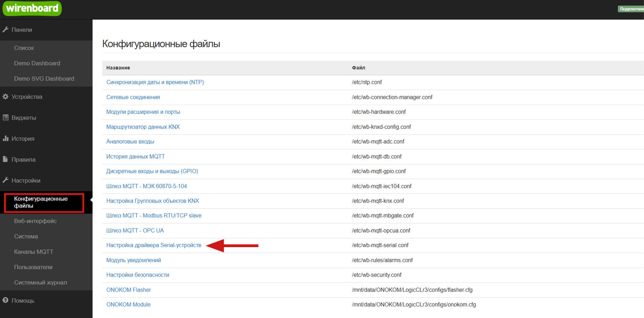Viewport: 644px width, 318px height.
Task: Click the /etc/wb-mqtt-knx.conf path
Action: [378, 200]
